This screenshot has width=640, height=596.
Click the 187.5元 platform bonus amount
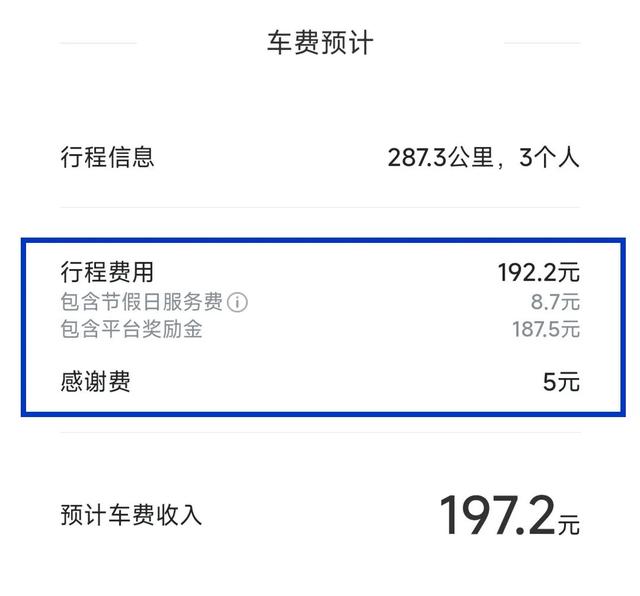click(x=545, y=329)
